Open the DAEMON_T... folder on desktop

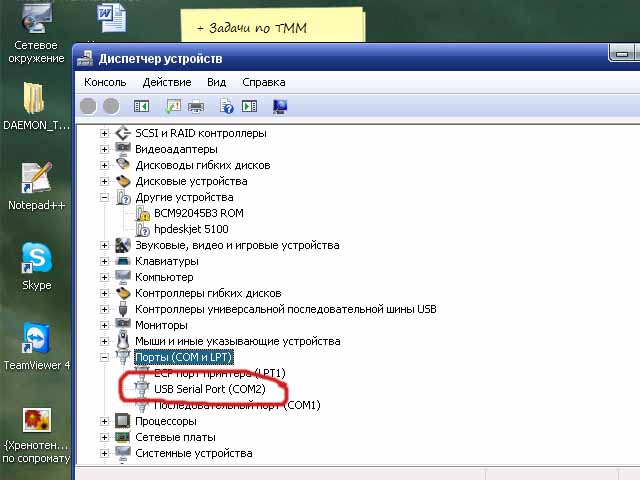click(x=36, y=105)
